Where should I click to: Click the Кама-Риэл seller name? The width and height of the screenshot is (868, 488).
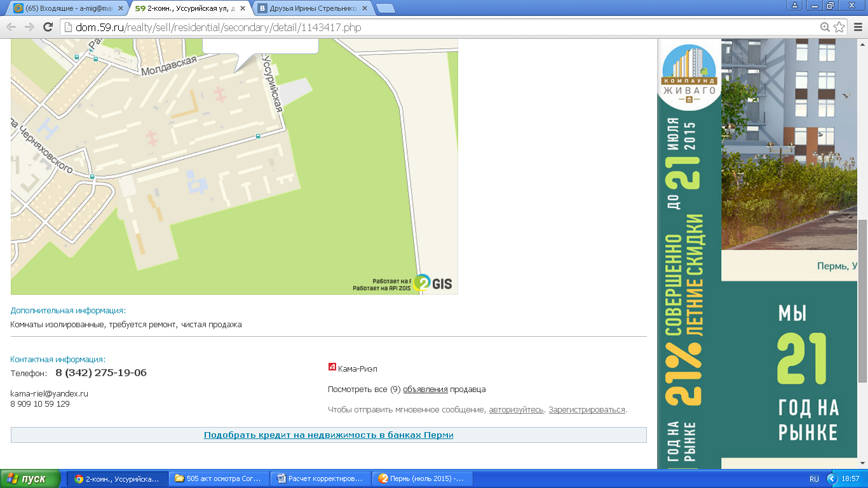[x=358, y=369]
